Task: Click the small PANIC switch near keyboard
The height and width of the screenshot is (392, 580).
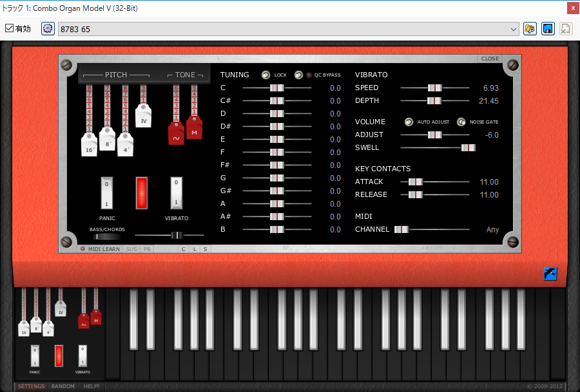Action: click(x=35, y=356)
